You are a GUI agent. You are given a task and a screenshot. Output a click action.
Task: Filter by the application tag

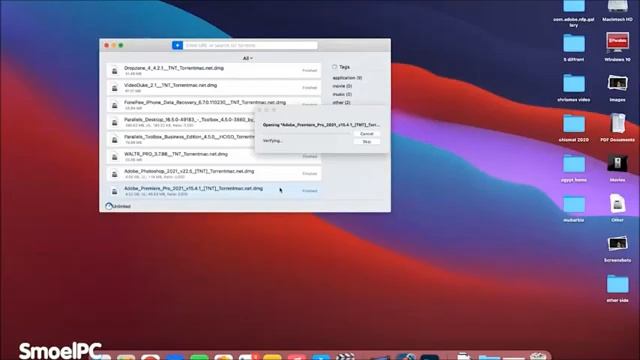347,78
